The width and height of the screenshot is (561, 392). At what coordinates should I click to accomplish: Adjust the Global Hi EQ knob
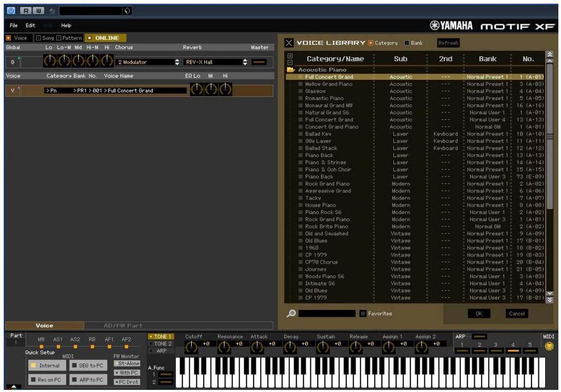[x=107, y=61]
